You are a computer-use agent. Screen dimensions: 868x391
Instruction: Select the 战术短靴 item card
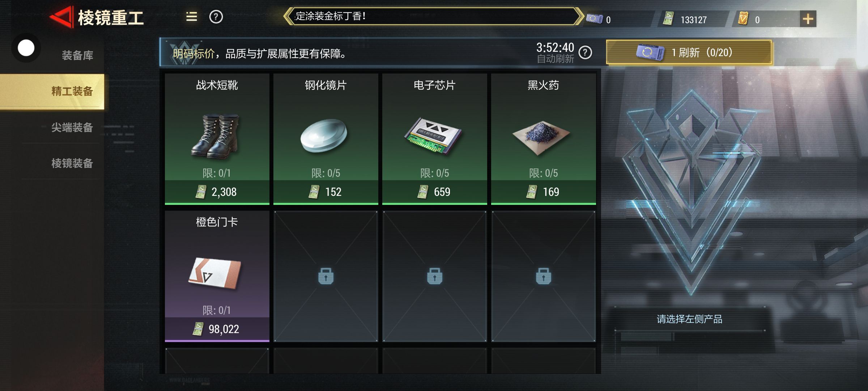click(x=217, y=139)
